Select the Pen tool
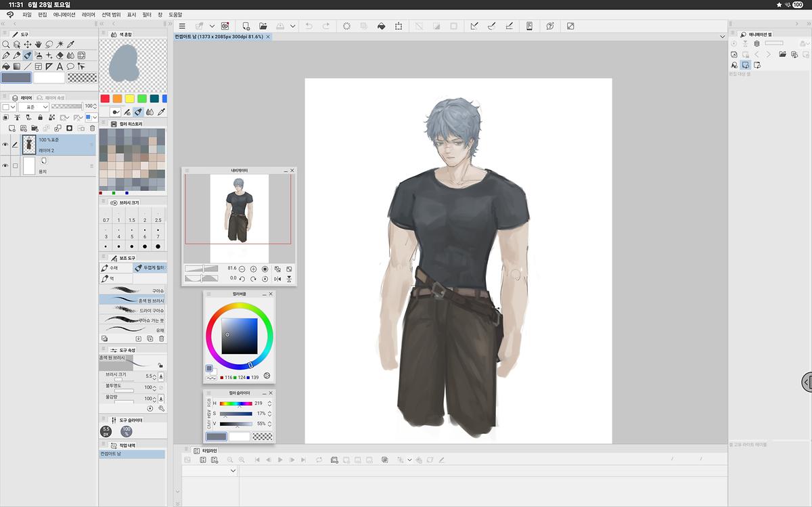This screenshot has height=507, width=812. coord(6,56)
